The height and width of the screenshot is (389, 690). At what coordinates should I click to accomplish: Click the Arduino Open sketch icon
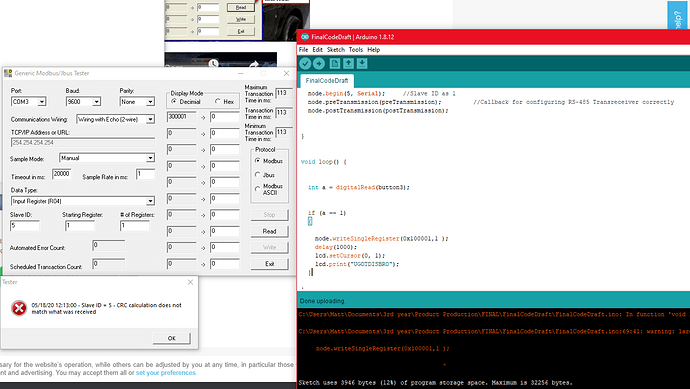[349, 64]
